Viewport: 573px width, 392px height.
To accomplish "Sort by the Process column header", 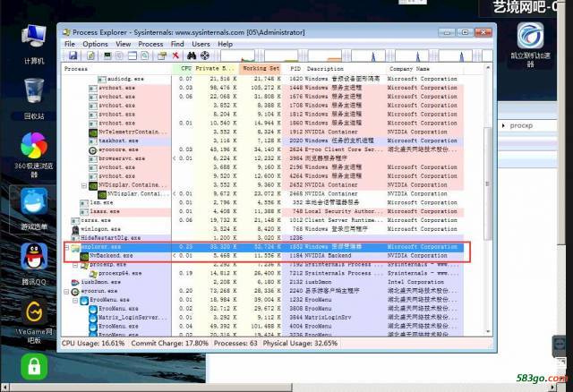I will pyautogui.click(x=116, y=69).
